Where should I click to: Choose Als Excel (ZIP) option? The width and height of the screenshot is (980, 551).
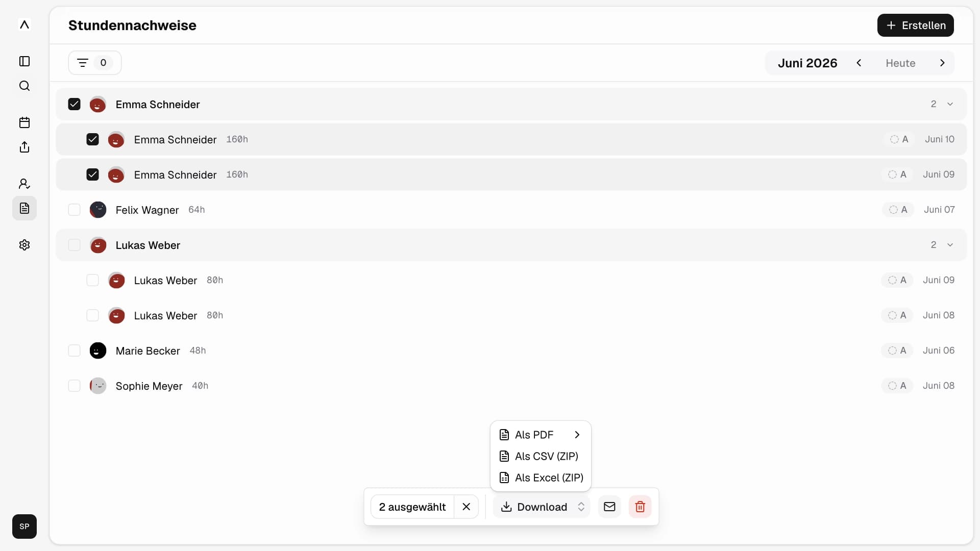[x=541, y=478]
